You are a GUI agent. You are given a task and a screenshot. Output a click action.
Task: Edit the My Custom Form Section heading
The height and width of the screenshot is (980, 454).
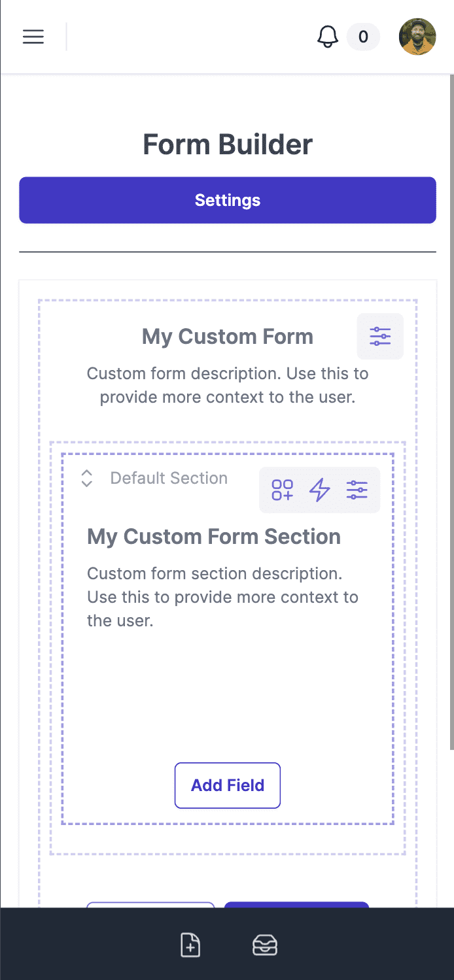click(214, 537)
